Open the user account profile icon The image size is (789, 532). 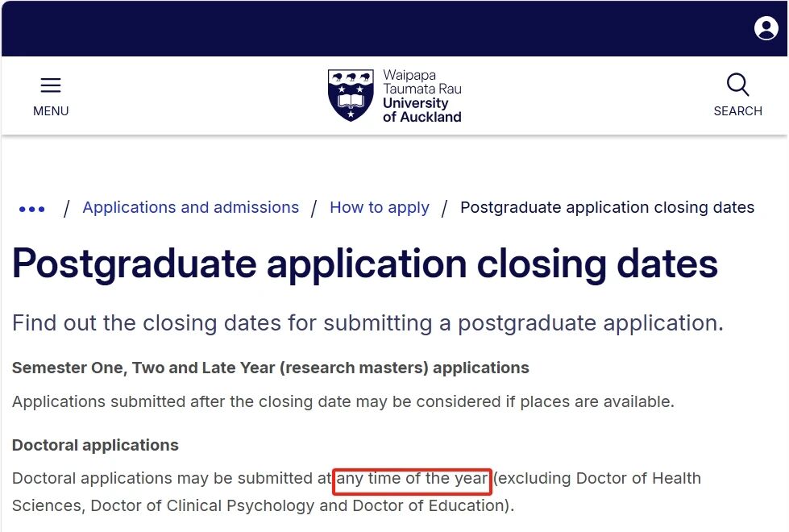766,28
